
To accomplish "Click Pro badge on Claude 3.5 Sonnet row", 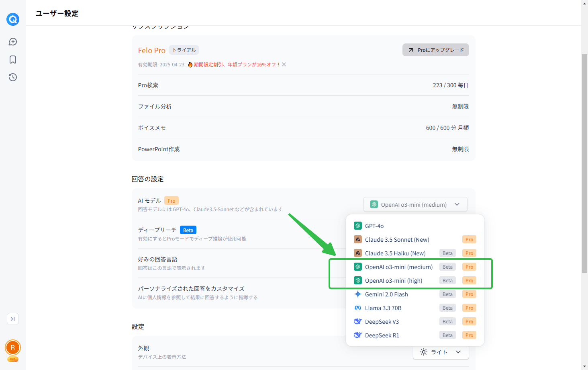I will 469,240.
